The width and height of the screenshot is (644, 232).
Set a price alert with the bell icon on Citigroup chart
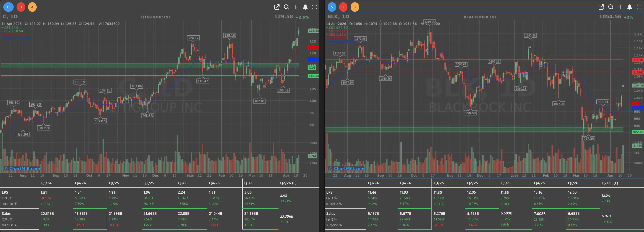tap(305, 7)
